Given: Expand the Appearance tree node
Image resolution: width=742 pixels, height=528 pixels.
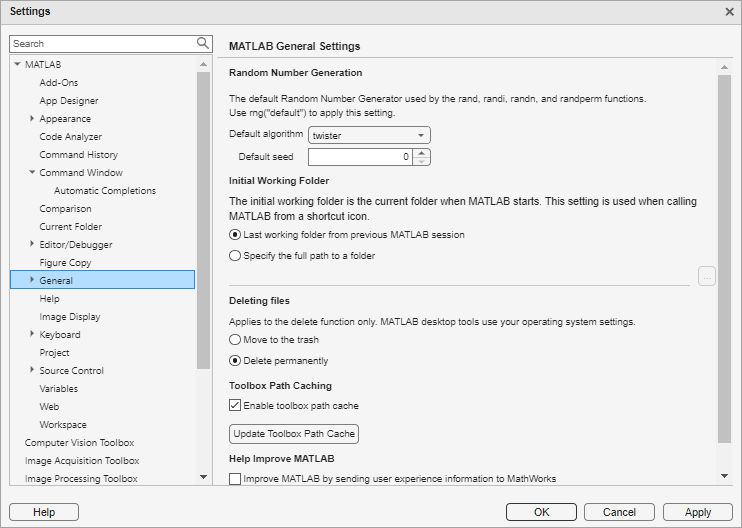Looking at the screenshot, I should 32,119.
